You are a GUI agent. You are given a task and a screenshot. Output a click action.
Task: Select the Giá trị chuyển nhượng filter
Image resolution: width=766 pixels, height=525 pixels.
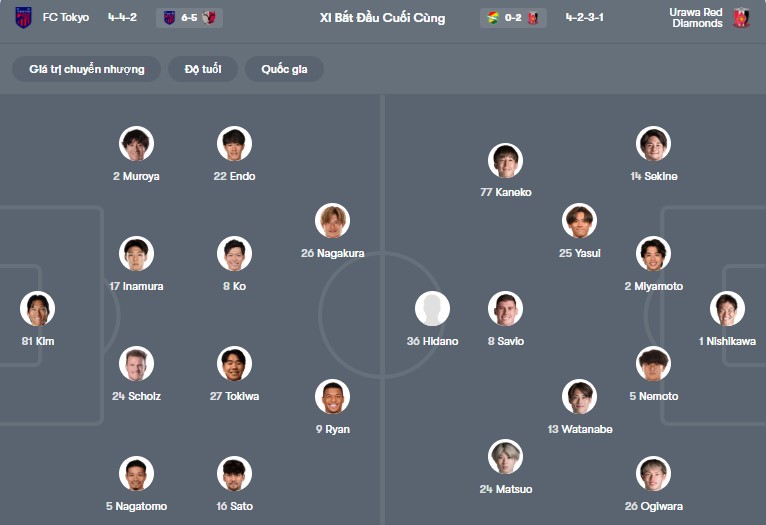tap(87, 69)
